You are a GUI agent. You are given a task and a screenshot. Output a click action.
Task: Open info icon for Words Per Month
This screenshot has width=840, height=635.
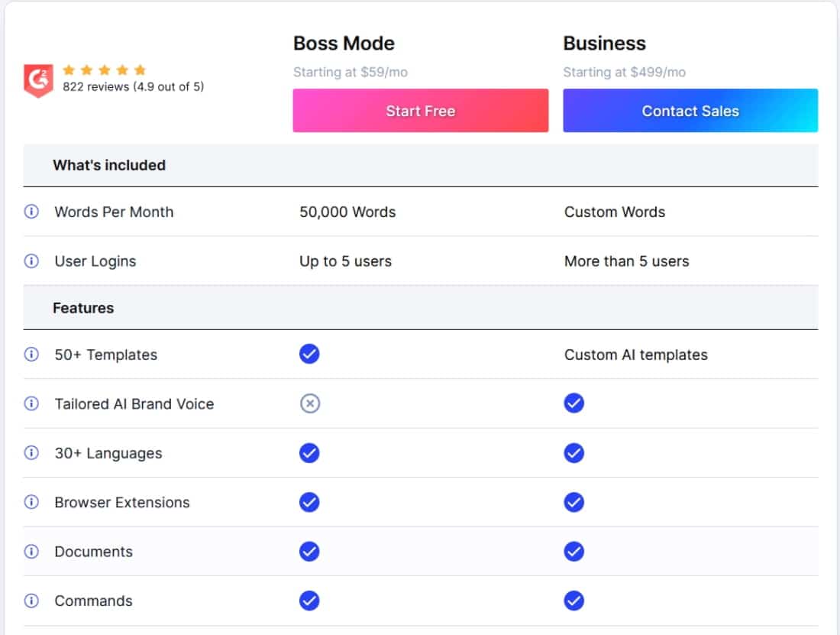point(31,212)
